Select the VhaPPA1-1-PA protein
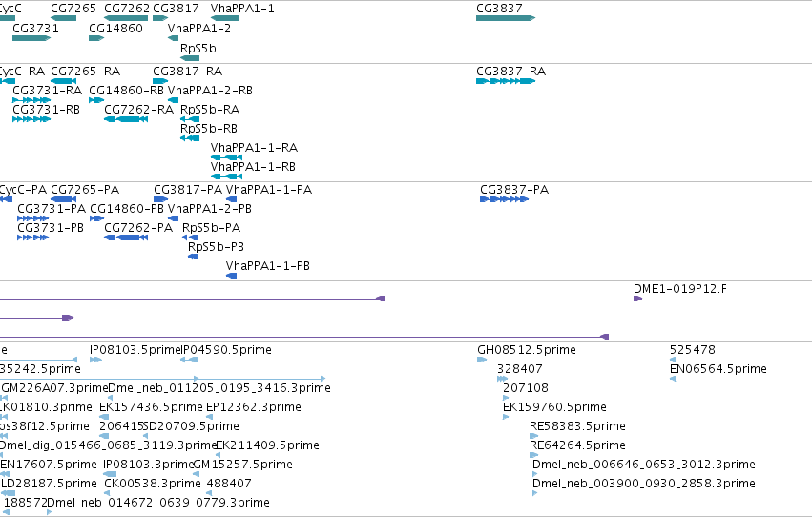Image resolution: width=812 pixels, height=517 pixels. click(x=232, y=199)
